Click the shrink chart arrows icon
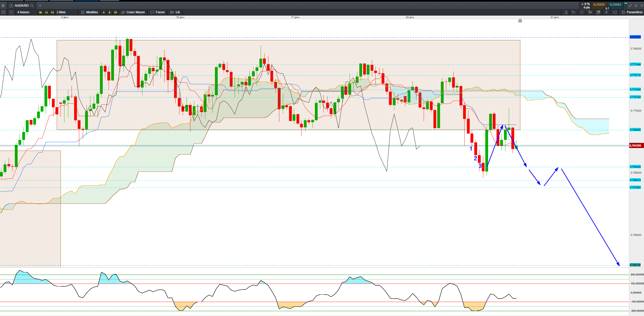644x316 pixels. (630, 5)
